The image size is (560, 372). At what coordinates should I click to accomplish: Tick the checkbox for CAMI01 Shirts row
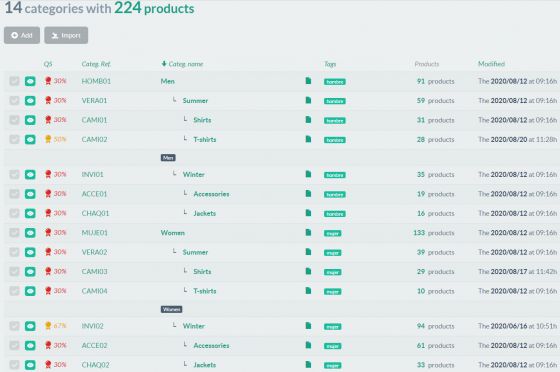[x=14, y=120]
